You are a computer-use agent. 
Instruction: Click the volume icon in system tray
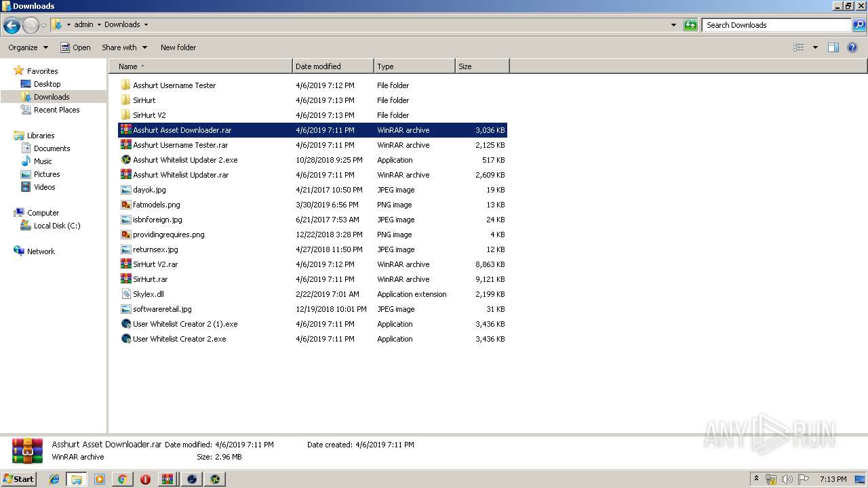pos(787,479)
